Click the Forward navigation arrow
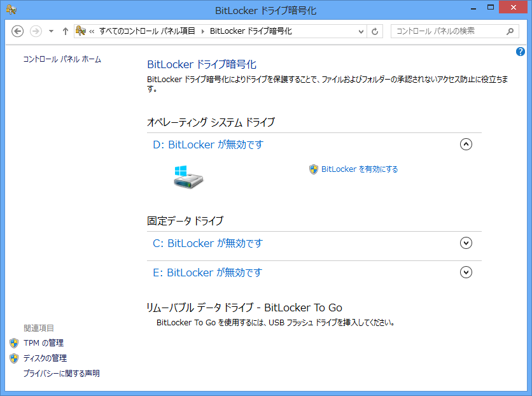The image size is (532, 396). pyautogui.click(x=36, y=31)
